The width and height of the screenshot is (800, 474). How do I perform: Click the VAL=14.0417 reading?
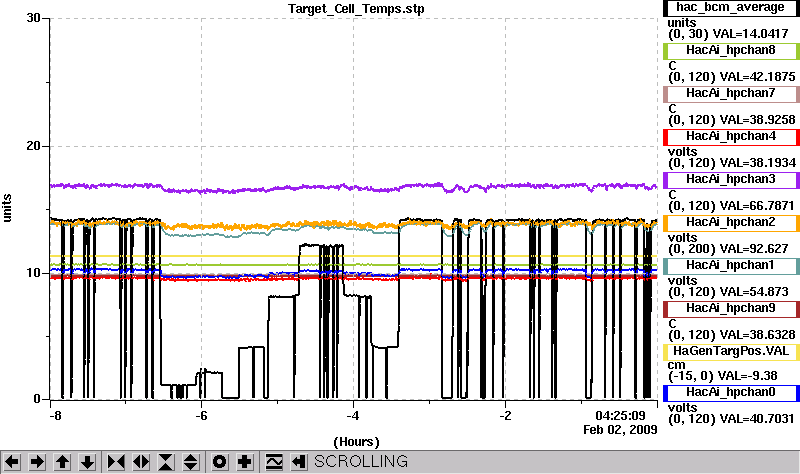click(x=750, y=34)
